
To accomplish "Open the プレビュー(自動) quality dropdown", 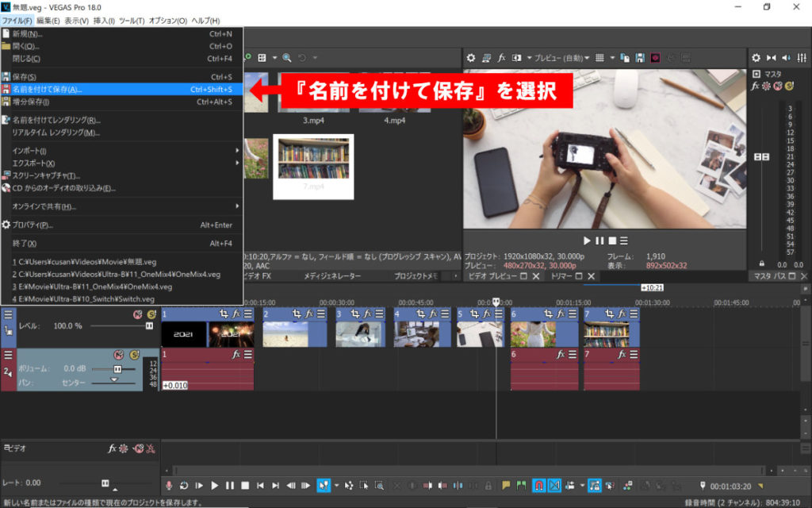I will pos(560,58).
